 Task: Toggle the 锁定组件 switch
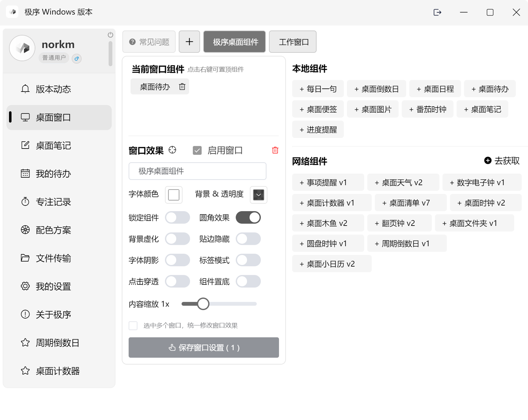[177, 217]
